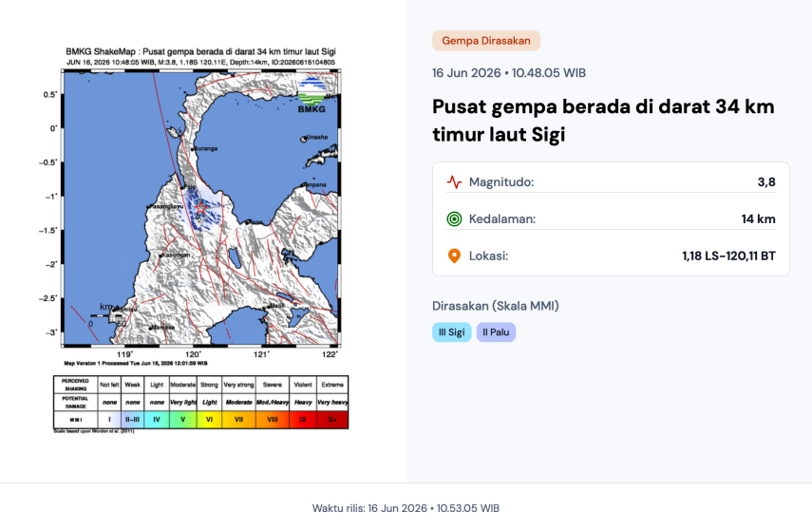Click the "Dirasakan (Skala MMI)" heading

coord(496,306)
